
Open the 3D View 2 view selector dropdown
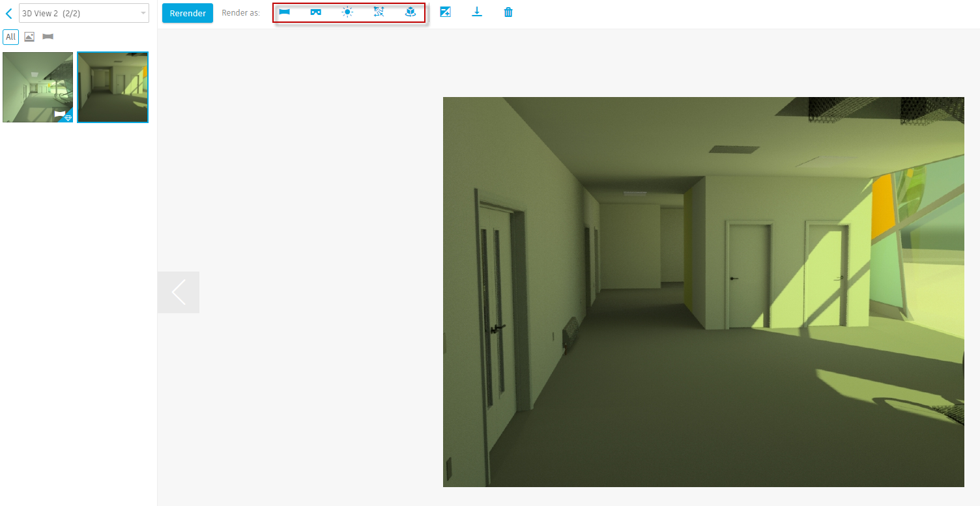(x=84, y=12)
